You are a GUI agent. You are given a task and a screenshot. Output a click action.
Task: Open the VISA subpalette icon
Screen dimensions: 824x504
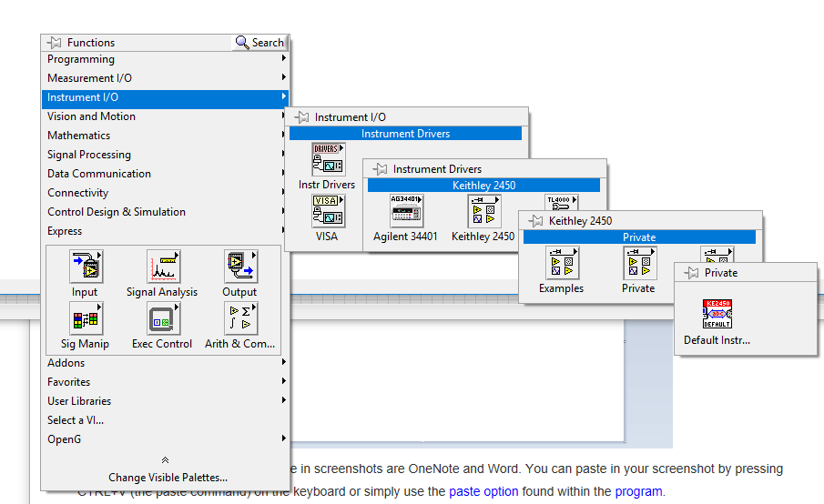click(329, 211)
